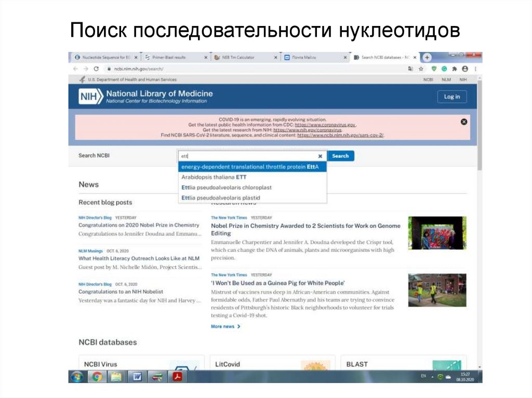532x398 pixels.
Task: Open the Nobel Prize in Chemistry article thumbnail
Action: (x=437, y=233)
